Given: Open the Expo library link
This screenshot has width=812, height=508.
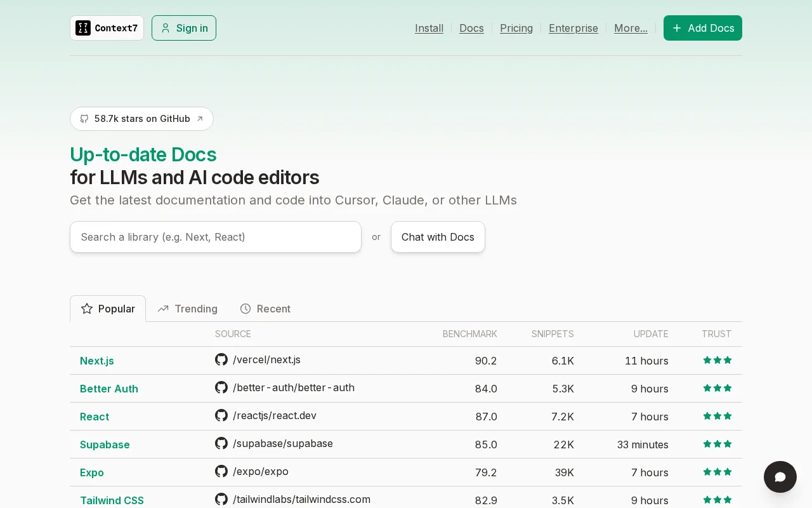Looking at the screenshot, I should (92, 472).
